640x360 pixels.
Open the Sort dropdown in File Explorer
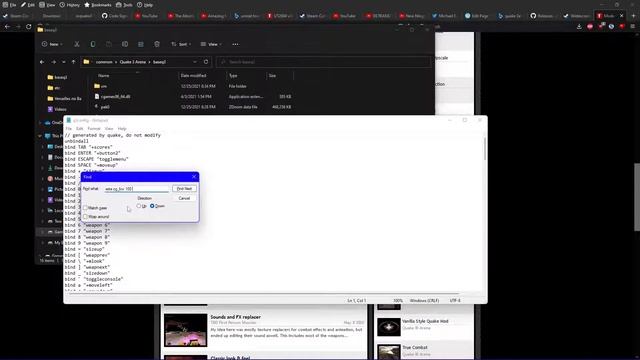click(181, 44)
